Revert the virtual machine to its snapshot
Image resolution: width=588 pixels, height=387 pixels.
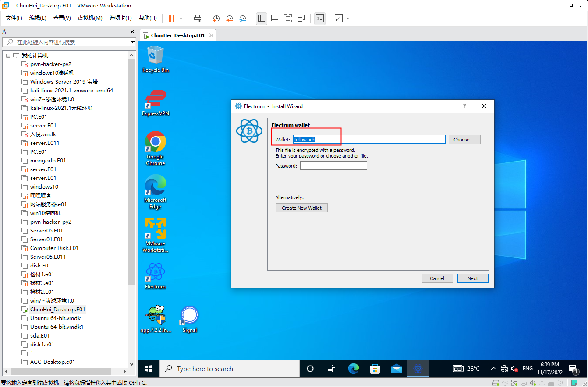[x=230, y=18]
